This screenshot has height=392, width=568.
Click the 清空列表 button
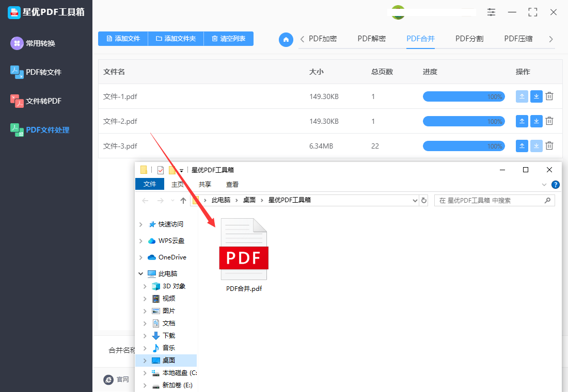[229, 39]
